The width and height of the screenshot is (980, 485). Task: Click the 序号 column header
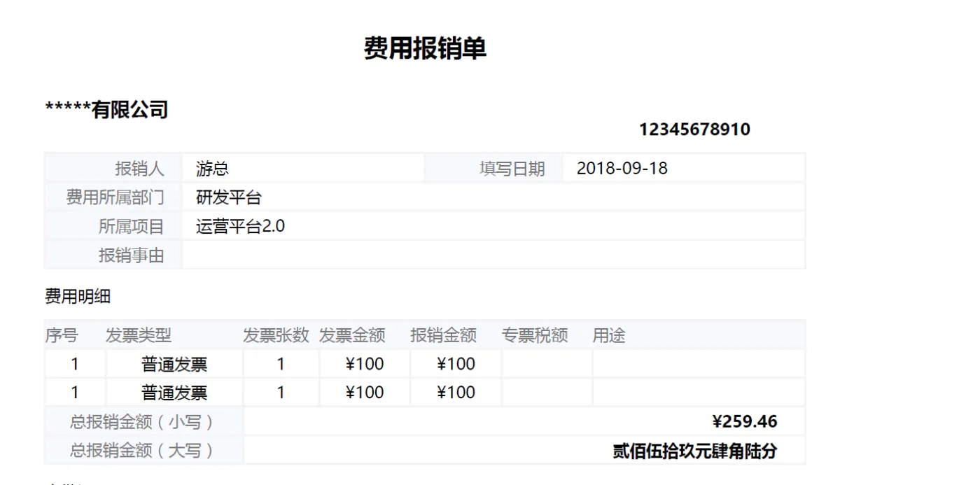62,336
